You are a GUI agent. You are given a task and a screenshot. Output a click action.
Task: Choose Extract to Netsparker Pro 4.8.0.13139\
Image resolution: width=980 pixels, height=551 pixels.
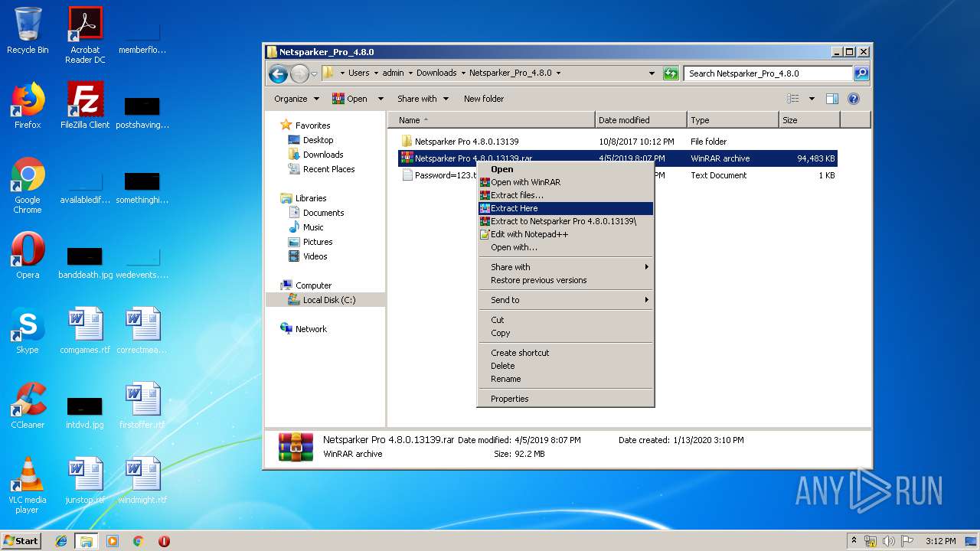pyautogui.click(x=565, y=221)
